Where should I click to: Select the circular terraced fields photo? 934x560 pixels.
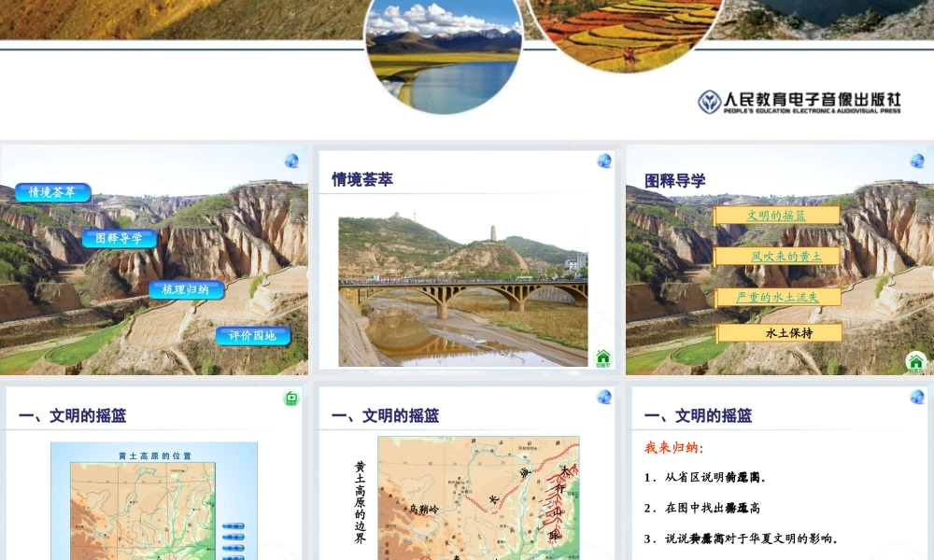click(x=626, y=35)
